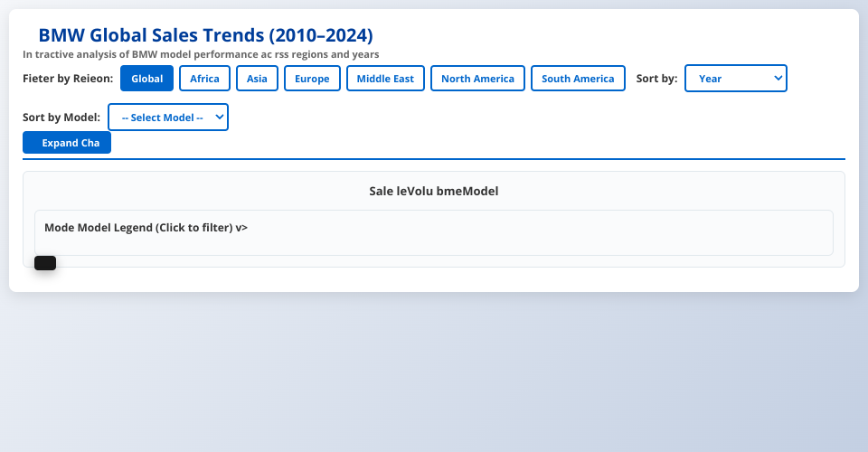This screenshot has height=452, width=868.
Task: Toggle the Model Legend header
Action: point(146,228)
